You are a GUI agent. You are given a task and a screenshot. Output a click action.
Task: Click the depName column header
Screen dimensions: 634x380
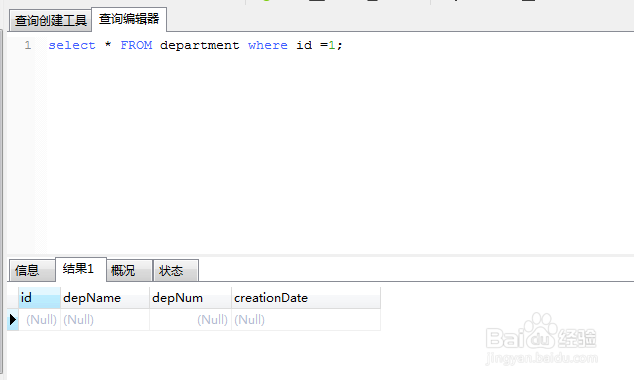[x=105, y=298]
